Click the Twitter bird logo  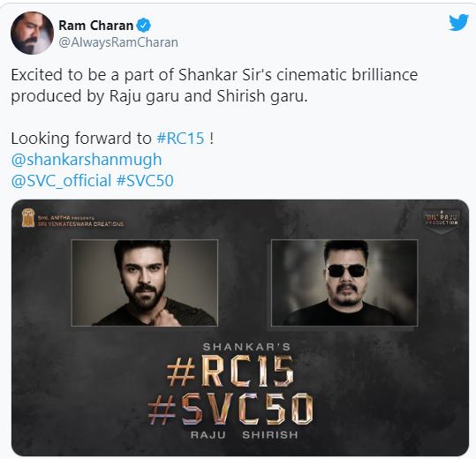click(458, 22)
